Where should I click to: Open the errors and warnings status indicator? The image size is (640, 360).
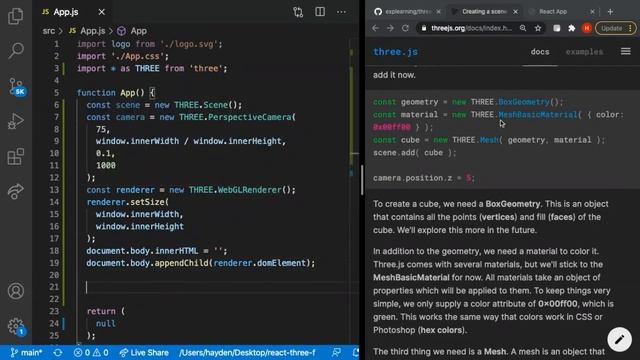91,352
